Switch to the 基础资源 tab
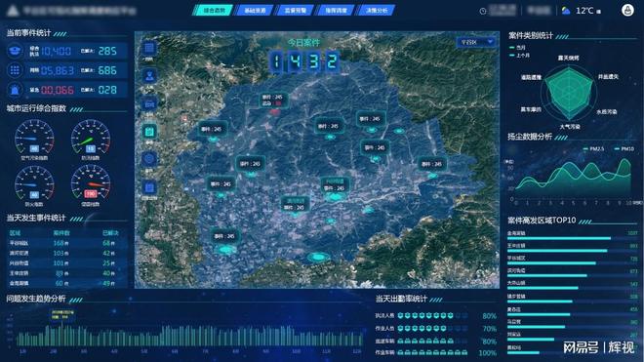Screen dimensions: 644x362 click(255, 11)
